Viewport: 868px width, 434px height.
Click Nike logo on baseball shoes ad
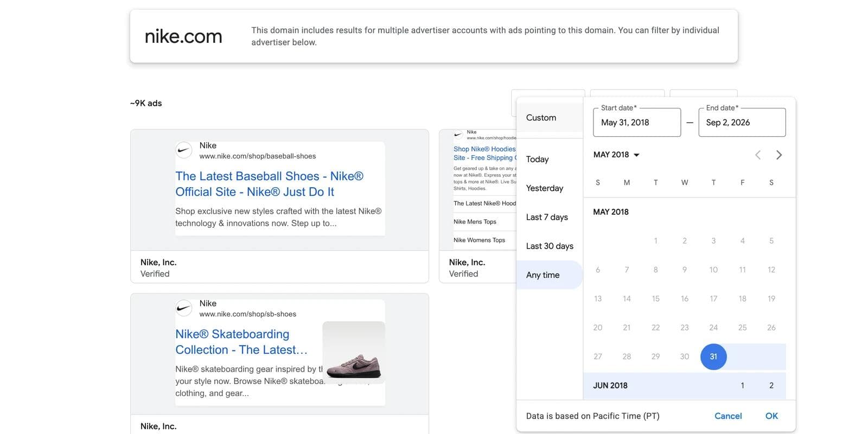pos(184,150)
